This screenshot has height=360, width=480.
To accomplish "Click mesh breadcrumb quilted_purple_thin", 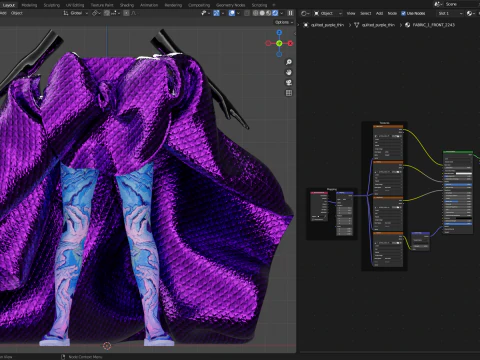I will pos(378,25).
